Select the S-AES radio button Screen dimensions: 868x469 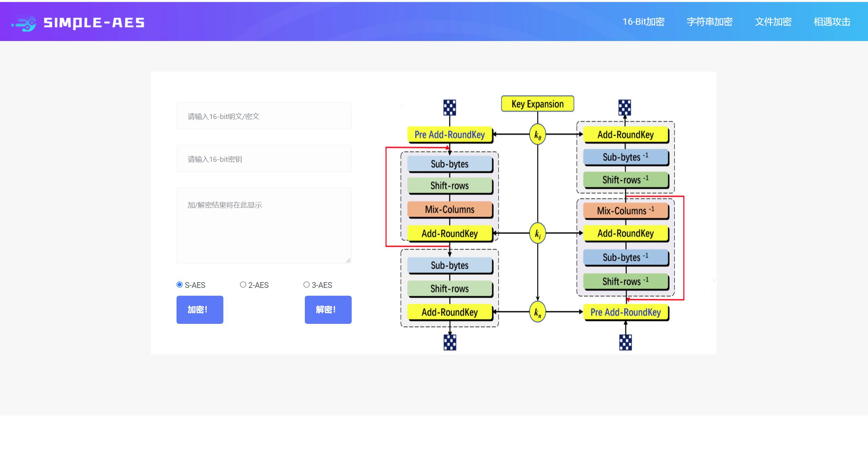pos(180,285)
